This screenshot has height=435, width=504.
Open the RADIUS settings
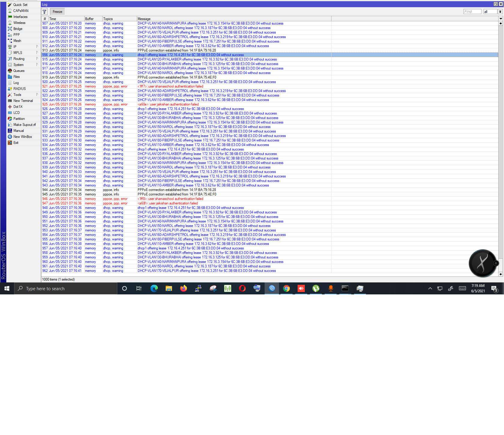click(19, 88)
